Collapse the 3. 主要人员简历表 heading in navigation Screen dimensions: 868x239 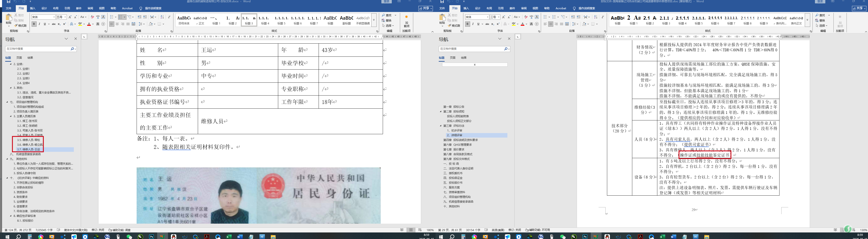[10, 116]
